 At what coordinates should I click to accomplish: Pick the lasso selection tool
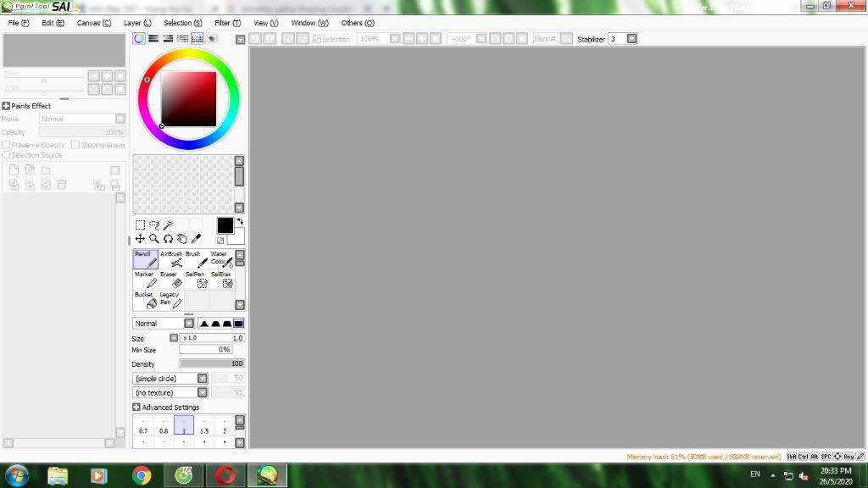click(154, 225)
